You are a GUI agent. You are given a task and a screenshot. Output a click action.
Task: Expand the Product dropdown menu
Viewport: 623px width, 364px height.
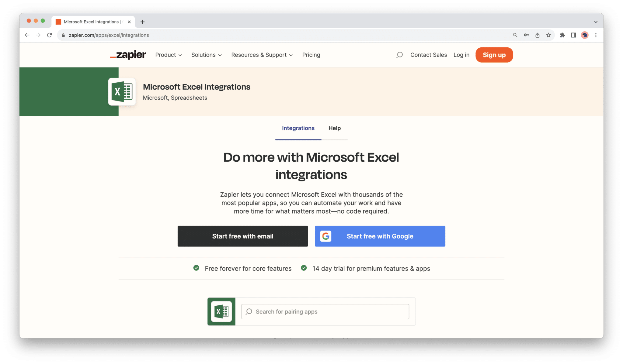point(169,55)
